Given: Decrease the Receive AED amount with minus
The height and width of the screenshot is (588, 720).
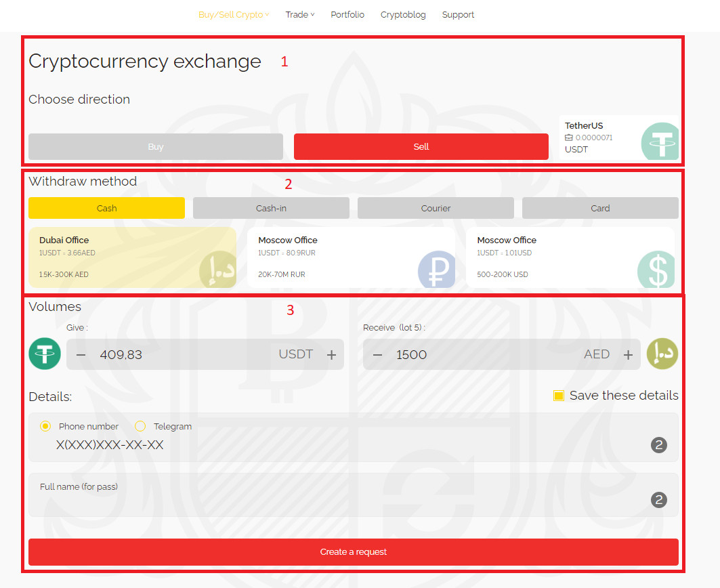Looking at the screenshot, I should (x=378, y=355).
